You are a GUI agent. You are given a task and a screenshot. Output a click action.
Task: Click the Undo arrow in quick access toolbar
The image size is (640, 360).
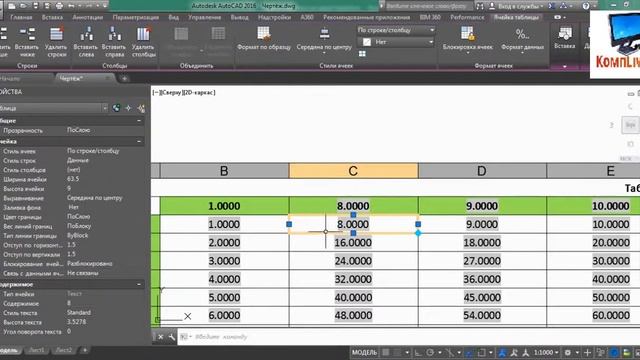coord(72,6)
